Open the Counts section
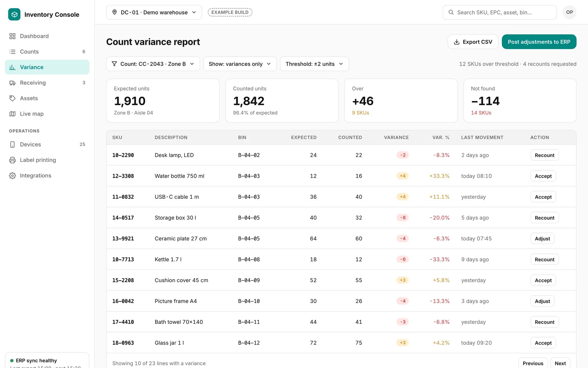The image size is (588, 368). [x=47, y=52]
